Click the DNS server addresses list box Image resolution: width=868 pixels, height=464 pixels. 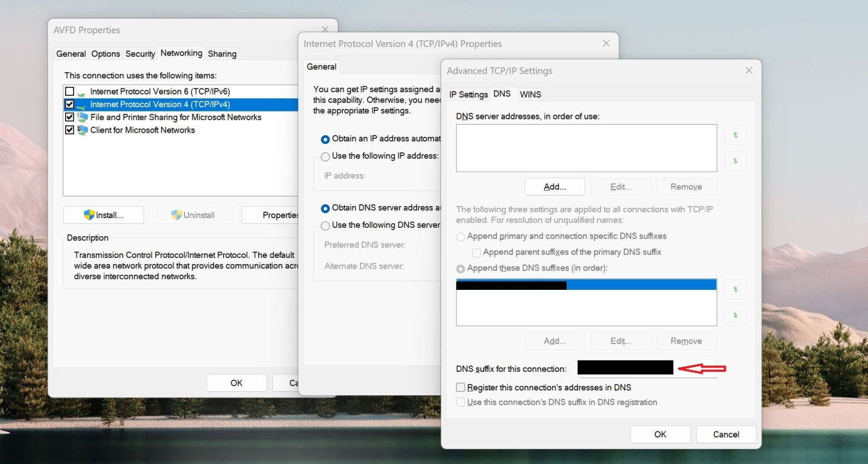point(587,148)
